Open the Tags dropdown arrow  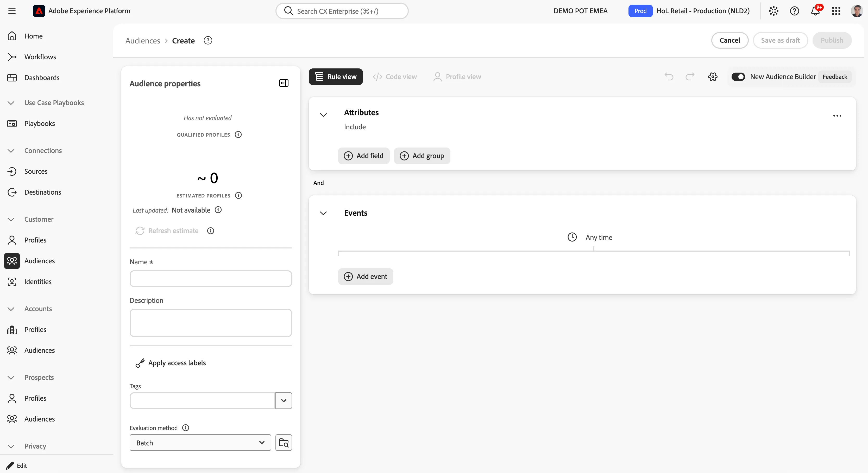coord(284,401)
